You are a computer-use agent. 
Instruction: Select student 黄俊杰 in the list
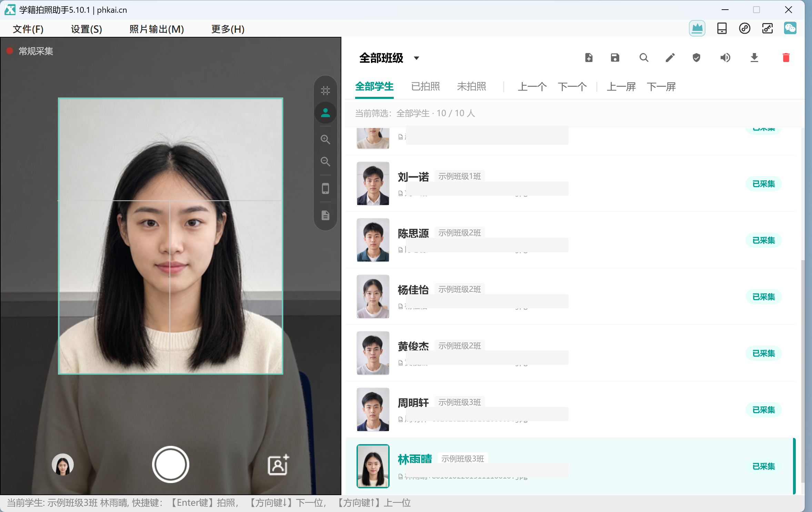coord(570,353)
